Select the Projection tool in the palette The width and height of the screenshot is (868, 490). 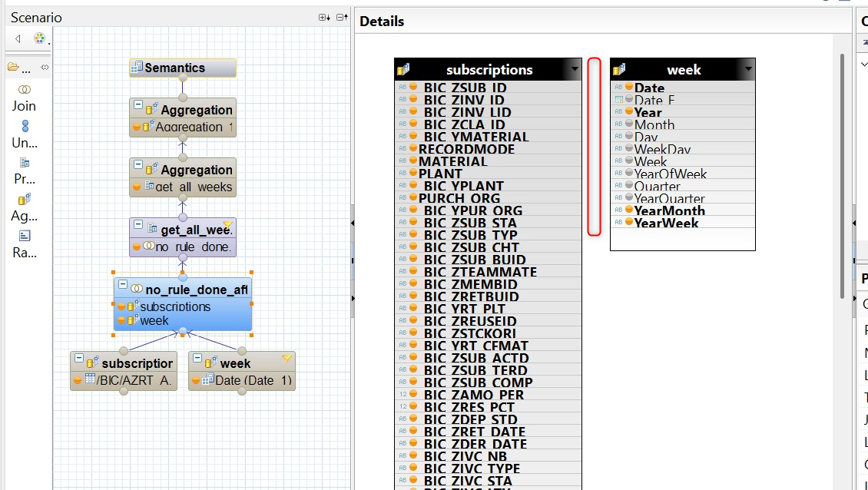click(24, 170)
